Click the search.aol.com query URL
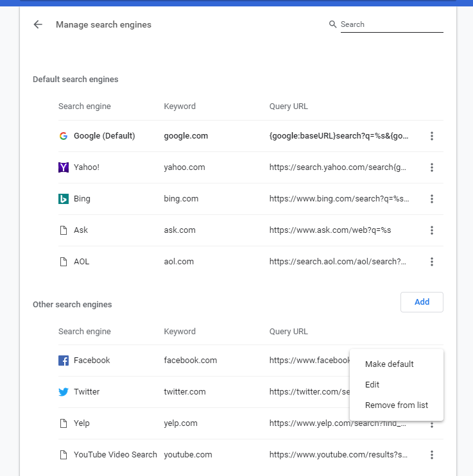Image resolution: width=473 pixels, height=476 pixels. (x=338, y=262)
